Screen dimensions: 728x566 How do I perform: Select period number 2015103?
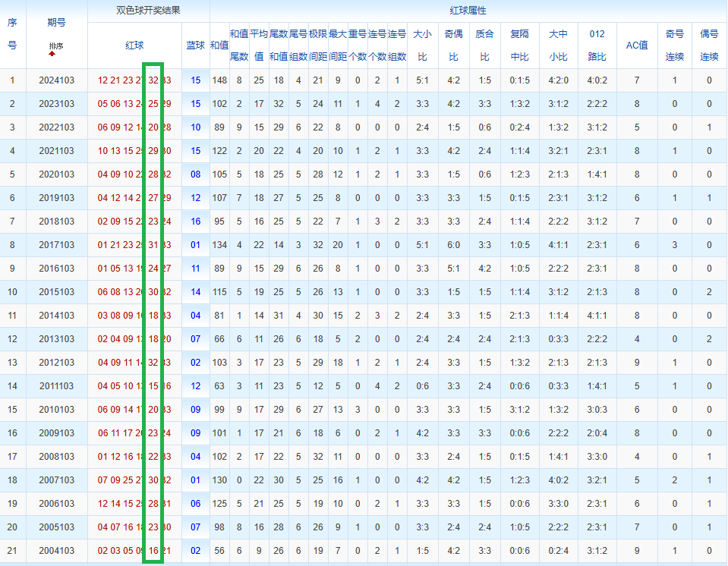pyautogui.click(x=57, y=292)
